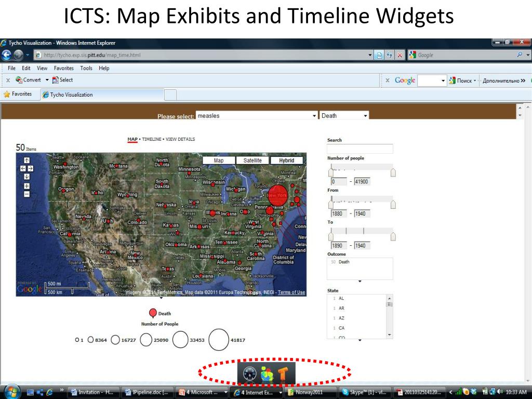Open the Google toolbar search box dropdown
The image size is (532, 399).
coord(443,81)
